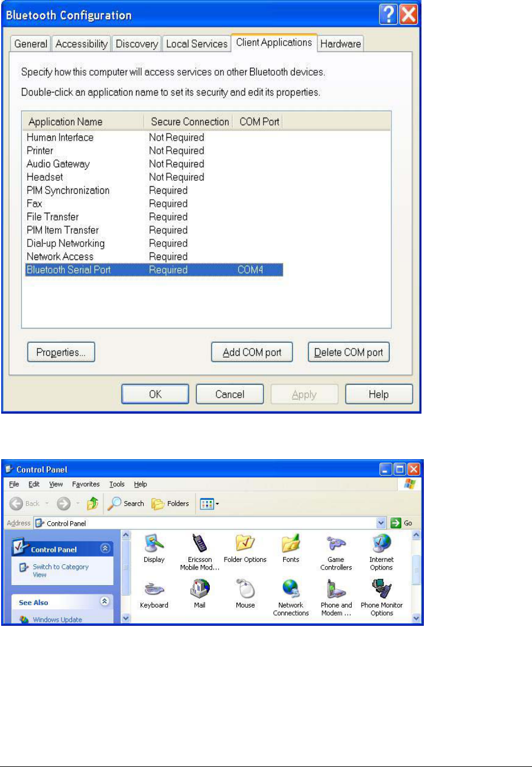Open the Phone and Modem icon

pos(336,597)
